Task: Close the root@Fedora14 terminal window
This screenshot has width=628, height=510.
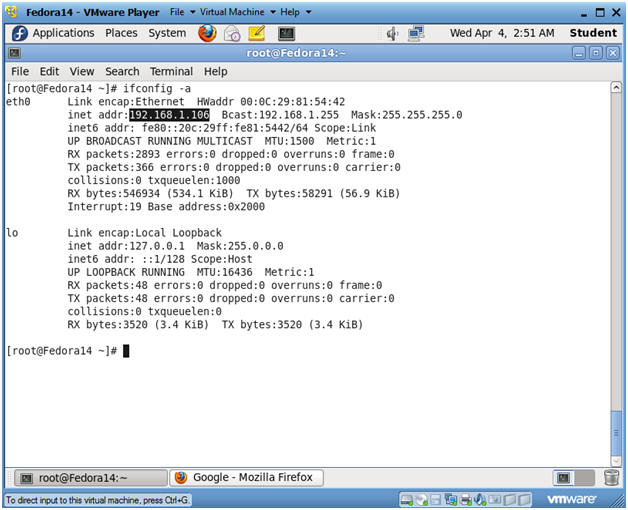Action: pyautogui.click(x=613, y=53)
